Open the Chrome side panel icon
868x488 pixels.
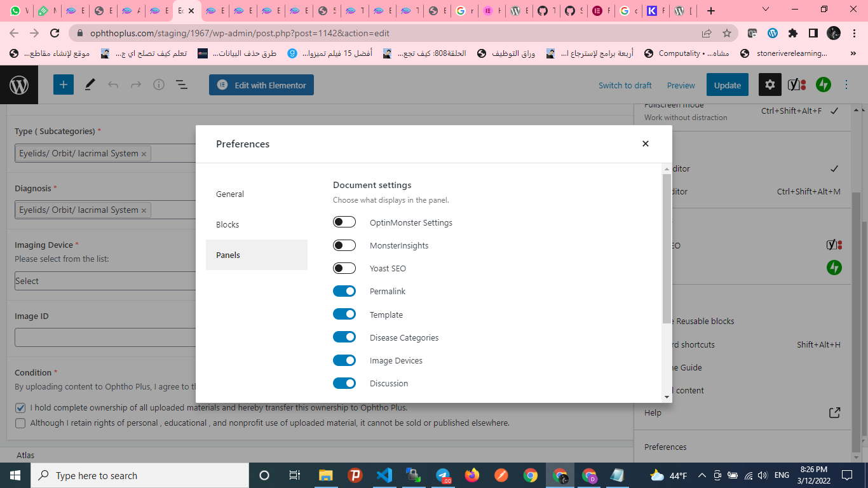(813, 33)
